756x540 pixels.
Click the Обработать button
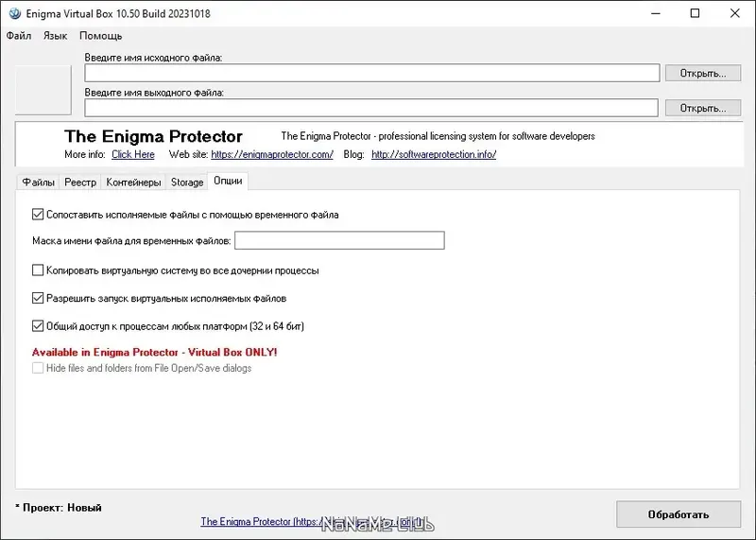pos(679,514)
